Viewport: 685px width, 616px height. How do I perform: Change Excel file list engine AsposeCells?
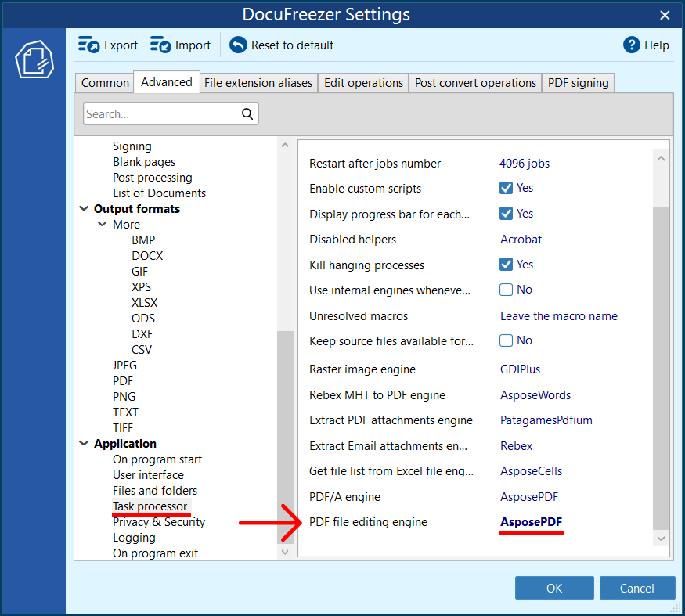[531, 471]
